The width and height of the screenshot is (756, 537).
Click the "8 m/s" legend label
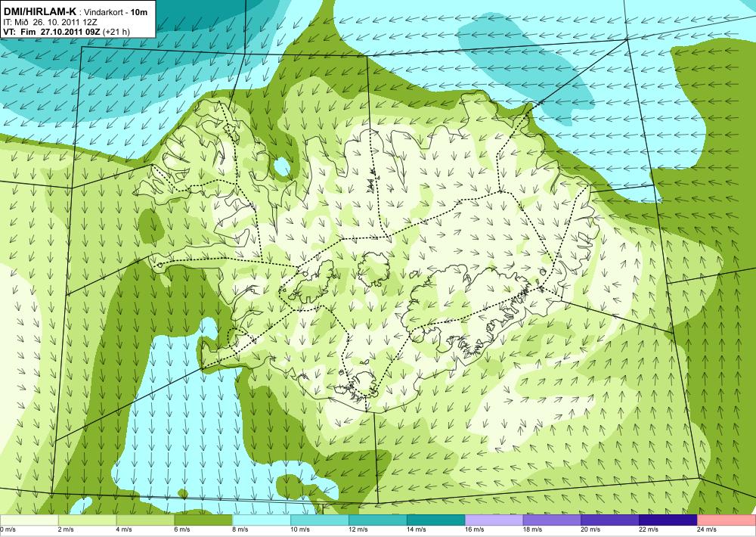point(240,529)
